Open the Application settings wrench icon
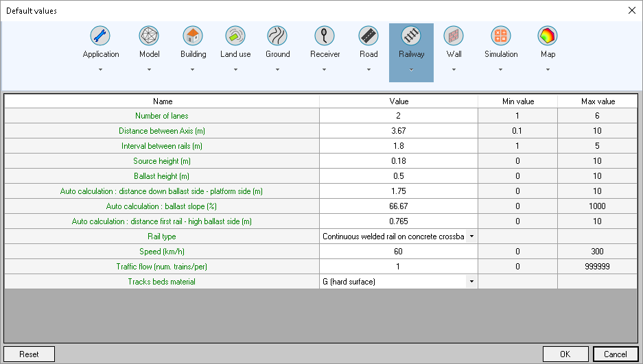 [100, 36]
